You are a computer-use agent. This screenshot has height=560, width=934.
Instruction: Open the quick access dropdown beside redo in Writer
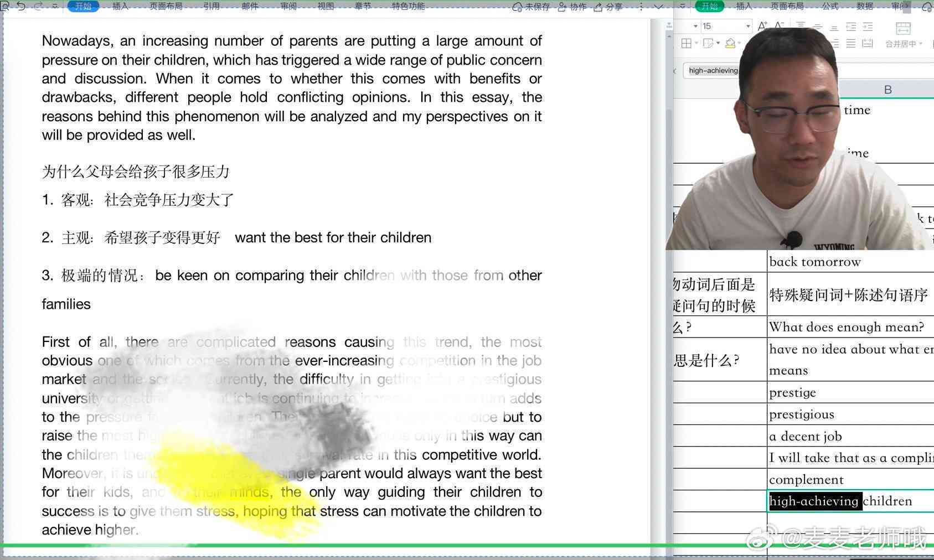(55, 6)
